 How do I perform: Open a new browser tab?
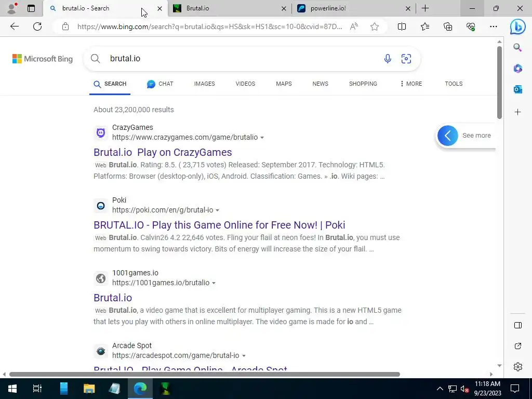[425, 8]
